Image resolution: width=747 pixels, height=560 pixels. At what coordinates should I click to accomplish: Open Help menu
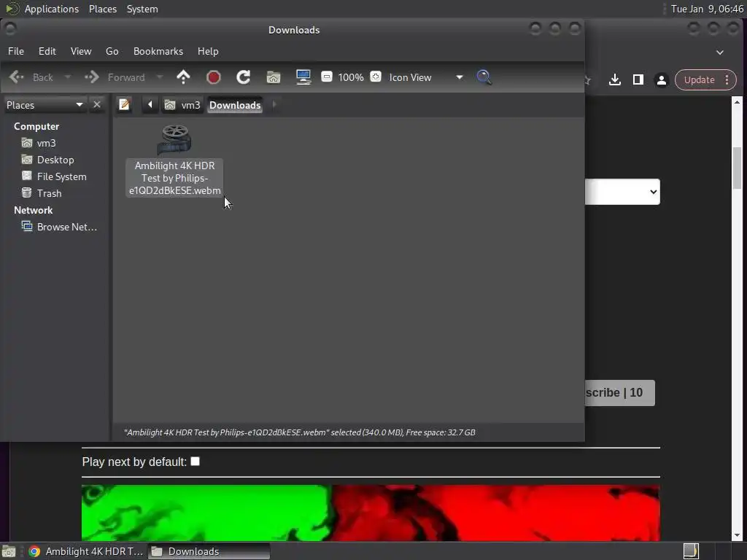pos(208,51)
